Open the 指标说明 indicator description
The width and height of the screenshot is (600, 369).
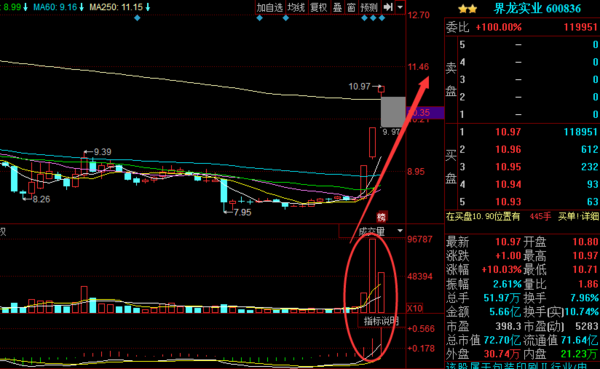tap(381, 321)
